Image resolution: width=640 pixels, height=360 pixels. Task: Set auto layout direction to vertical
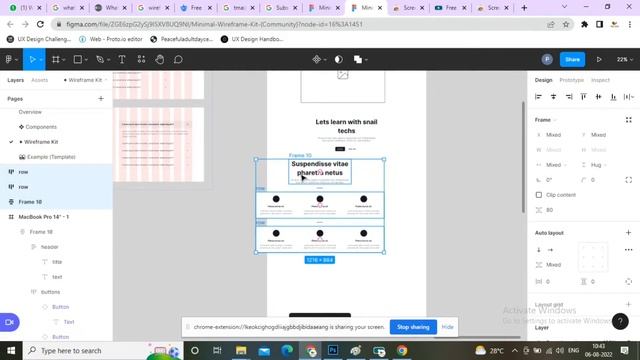tap(539, 250)
